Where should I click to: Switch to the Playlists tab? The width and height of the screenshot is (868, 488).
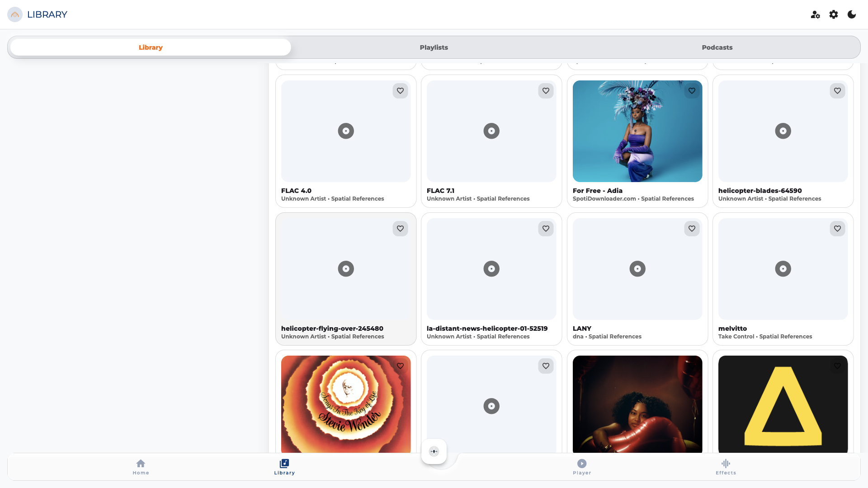point(434,47)
